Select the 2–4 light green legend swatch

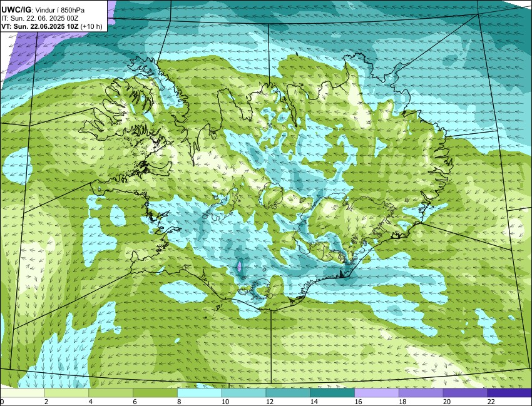tap(66, 393)
